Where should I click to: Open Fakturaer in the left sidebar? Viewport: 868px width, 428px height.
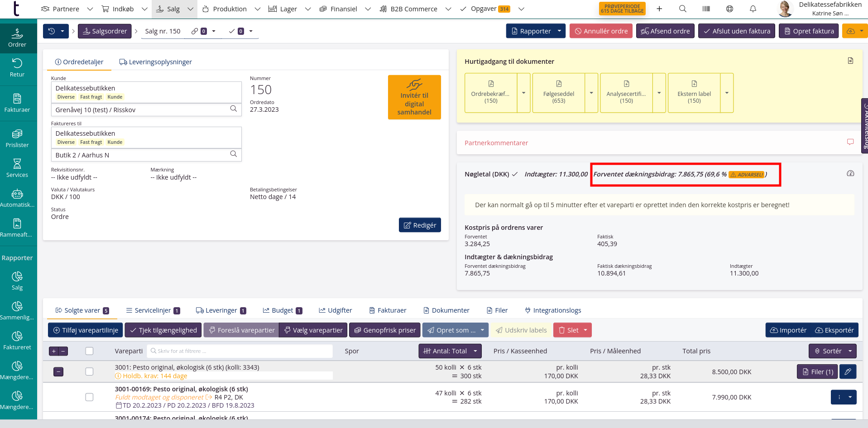click(17, 103)
